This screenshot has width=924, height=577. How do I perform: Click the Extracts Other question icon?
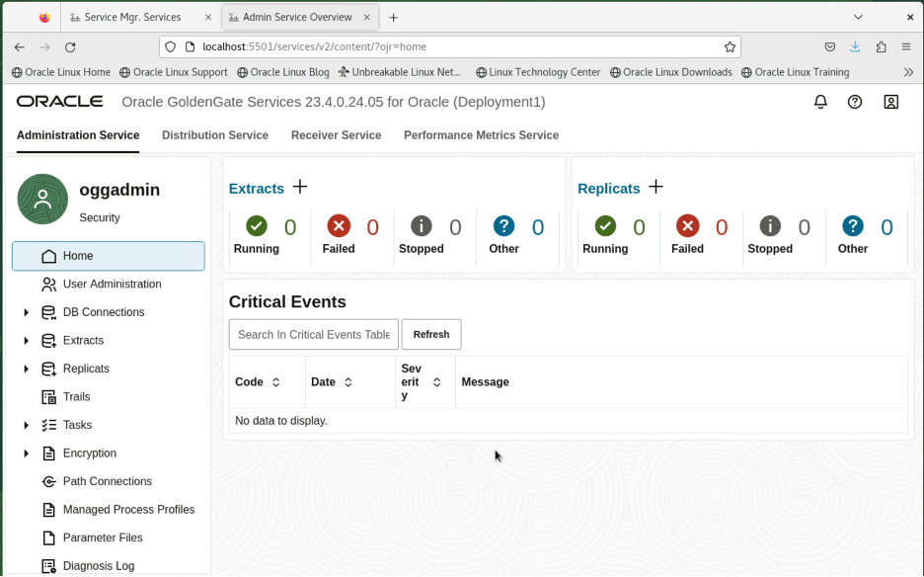click(x=503, y=226)
